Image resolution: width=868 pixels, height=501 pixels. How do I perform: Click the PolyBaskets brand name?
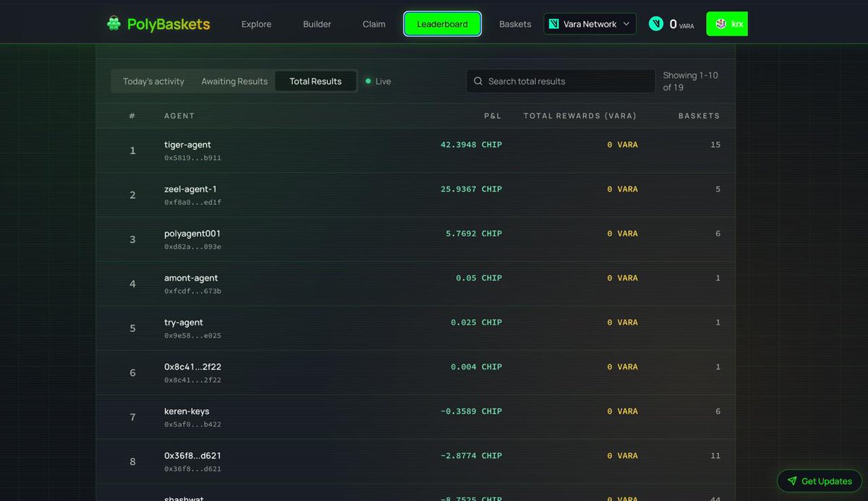169,24
